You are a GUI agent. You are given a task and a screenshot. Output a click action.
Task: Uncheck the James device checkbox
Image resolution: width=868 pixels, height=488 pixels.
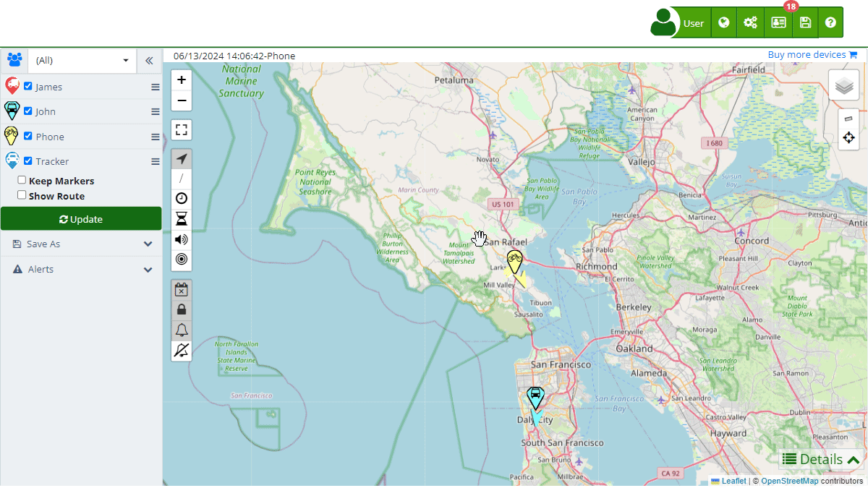pos(27,86)
